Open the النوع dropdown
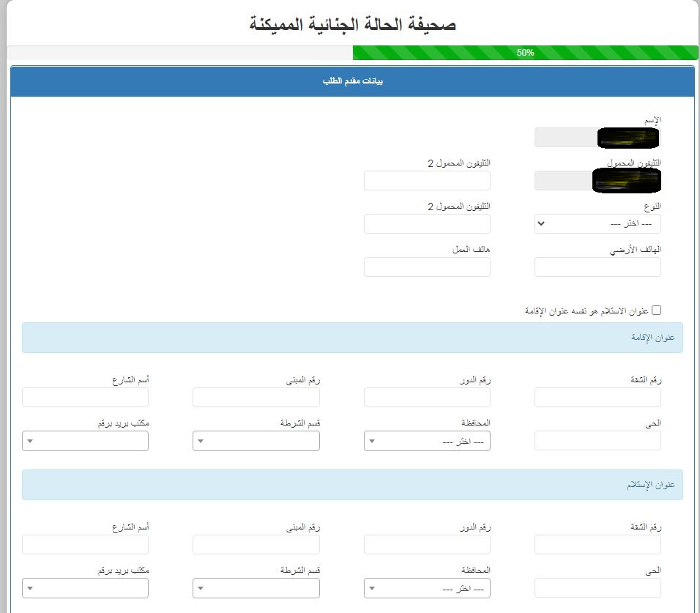This screenshot has width=700, height=613. (597, 223)
